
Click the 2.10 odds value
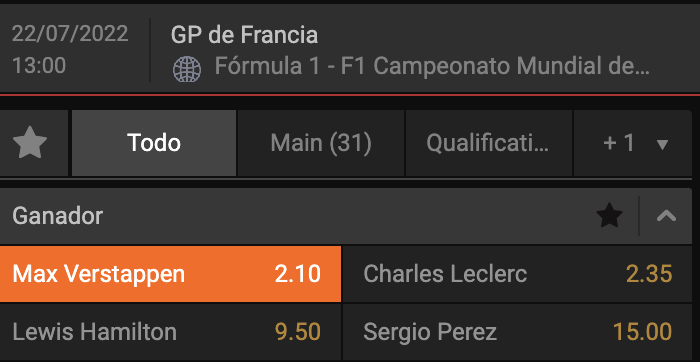pyautogui.click(x=298, y=274)
